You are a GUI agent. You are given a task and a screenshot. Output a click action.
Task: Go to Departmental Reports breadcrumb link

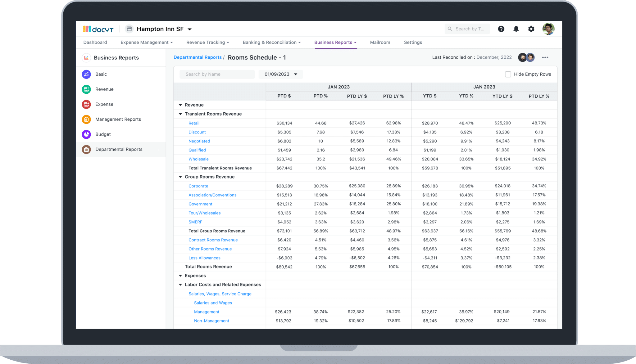tap(198, 57)
